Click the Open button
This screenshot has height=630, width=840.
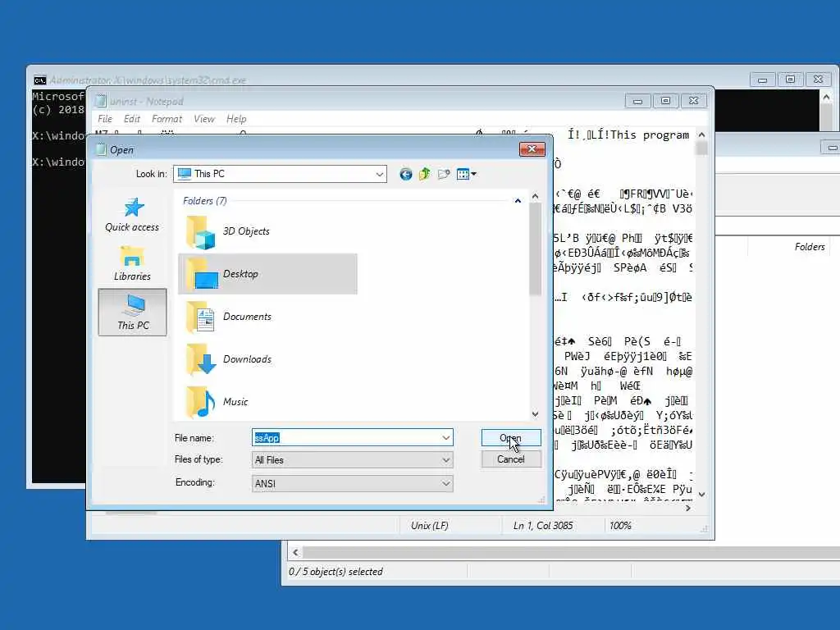click(x=511, y=438)
